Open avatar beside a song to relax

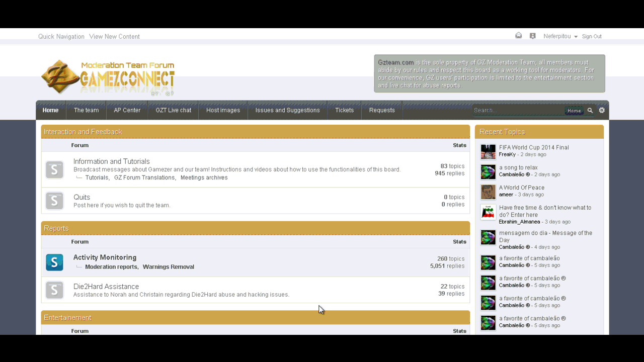pos(488,171)
